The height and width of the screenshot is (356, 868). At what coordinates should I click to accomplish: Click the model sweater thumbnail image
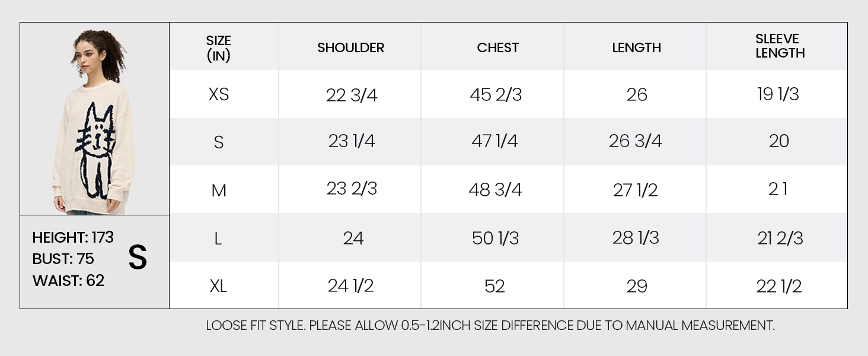[x=95, y=119]
